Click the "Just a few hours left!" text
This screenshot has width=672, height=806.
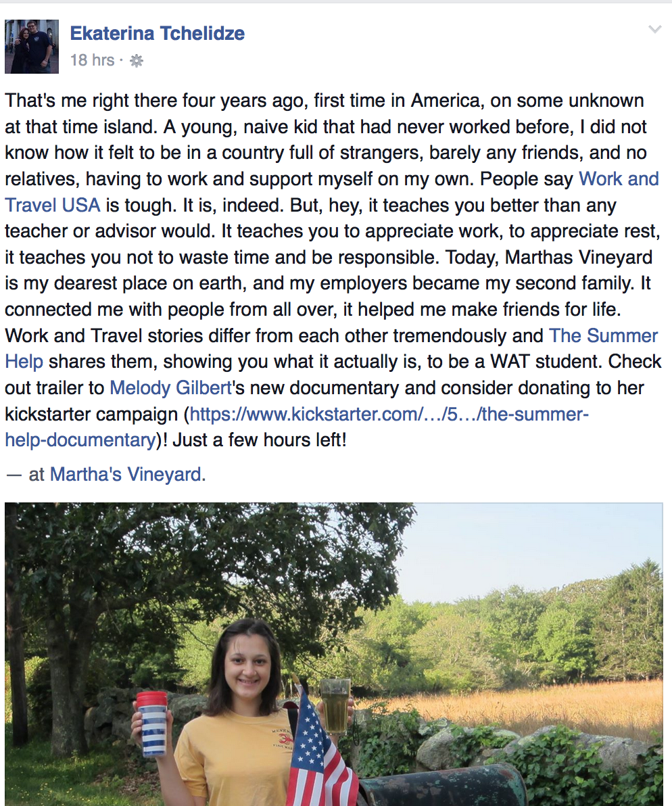pyautogui.click(x=259, y=440)
